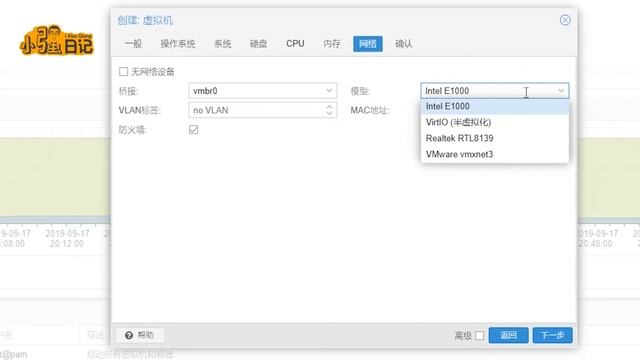Expand the vmbr0 bridge dropdown arrow

click(329, 91)
